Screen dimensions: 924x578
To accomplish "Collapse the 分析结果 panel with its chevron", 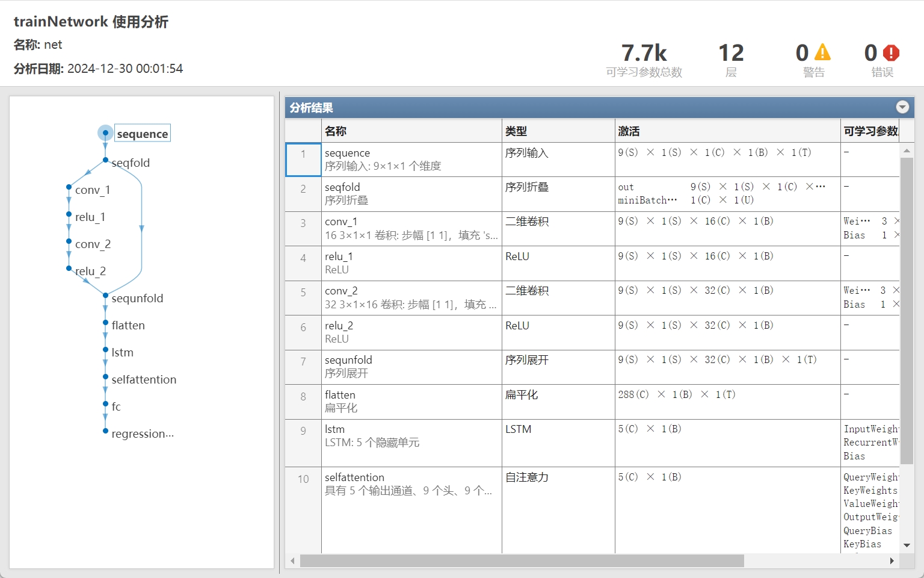I will [x=902, y=107].
